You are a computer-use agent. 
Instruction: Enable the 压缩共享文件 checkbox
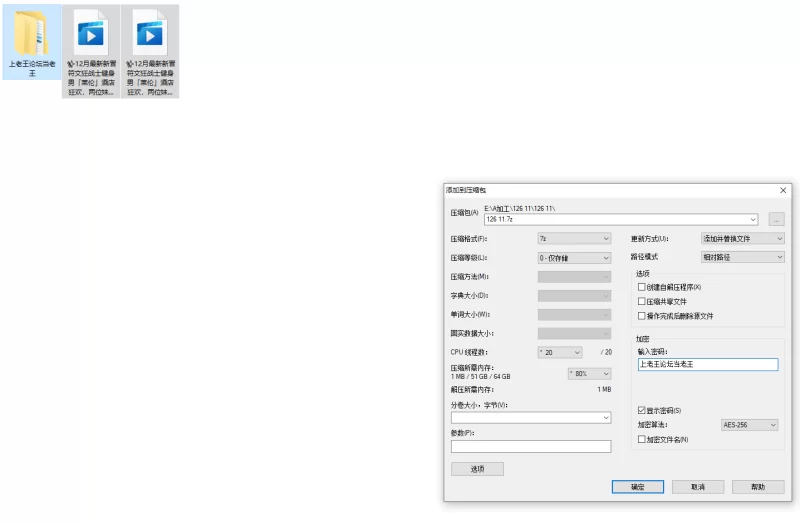pyautogui.click(x=642, y=302)
